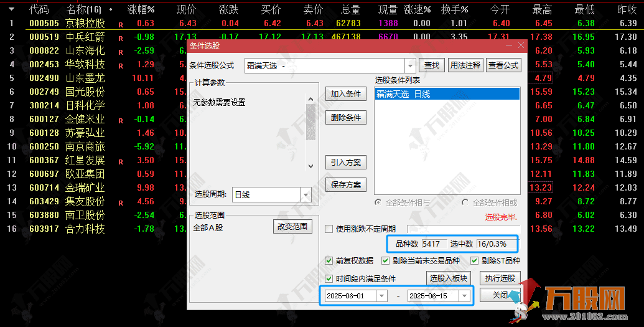This screenshot has width=644, height=327.
Task: Click 选股入板块 button
Action: point(449,278)
